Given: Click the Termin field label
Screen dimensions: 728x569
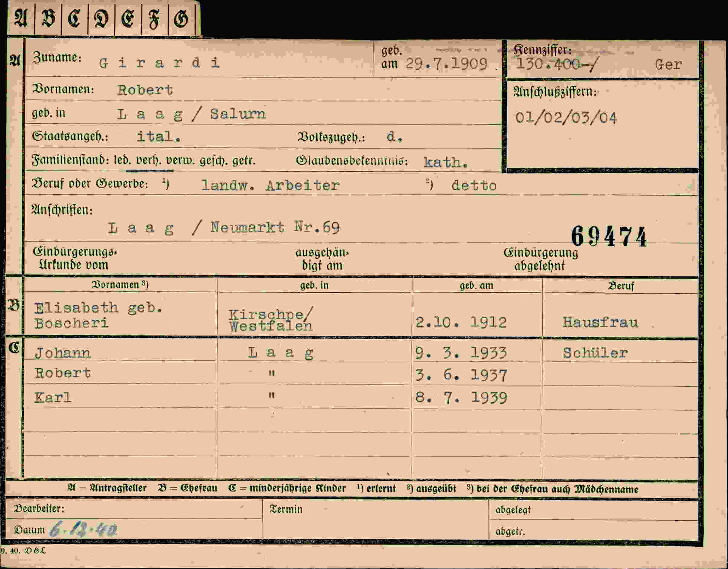Looking at the screenshot, I should click(x=286, y=509).
